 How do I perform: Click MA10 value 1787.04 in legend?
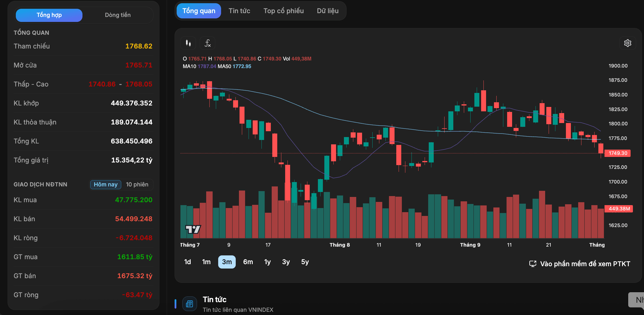207,66
